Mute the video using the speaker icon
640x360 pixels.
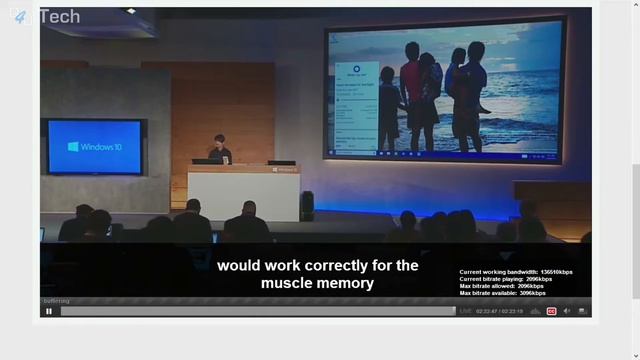click(x=567, y=311)
